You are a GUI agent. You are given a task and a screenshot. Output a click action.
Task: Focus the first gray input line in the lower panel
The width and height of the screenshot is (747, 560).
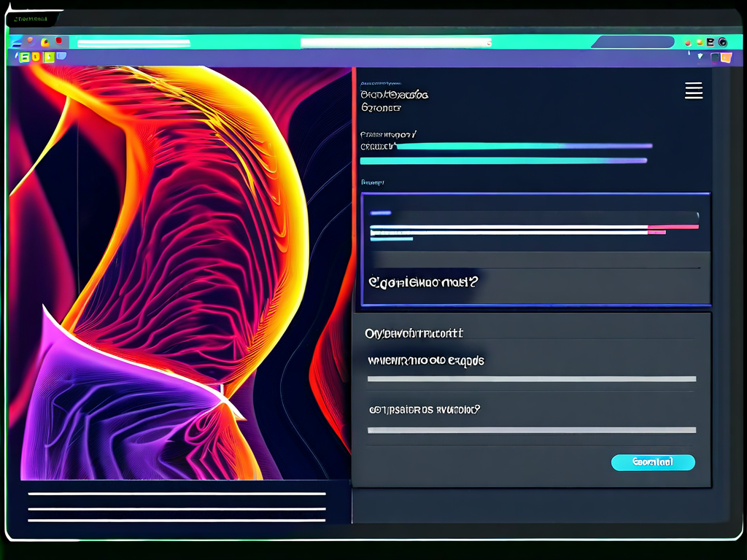(532, 379)
